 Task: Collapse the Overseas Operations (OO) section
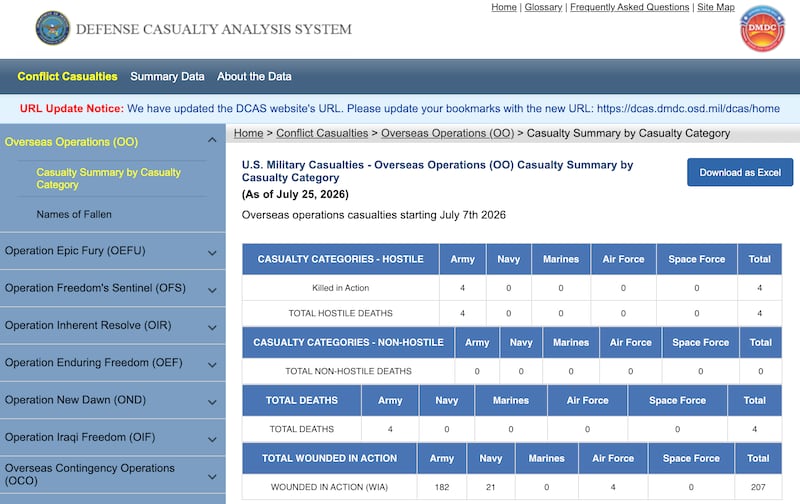(212, 140)
